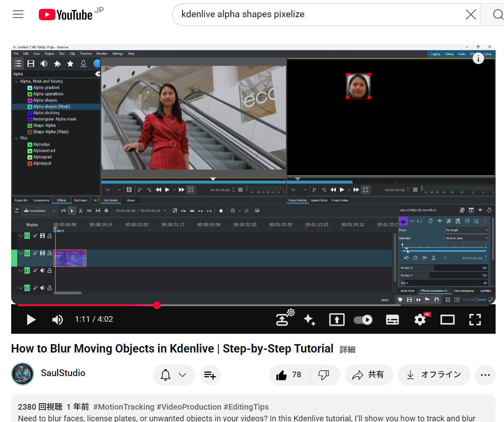Play the video

[31, 319]
